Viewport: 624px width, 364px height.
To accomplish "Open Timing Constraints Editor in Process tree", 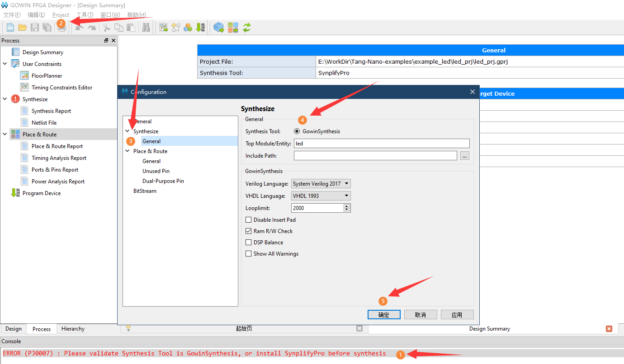I will point(61,88).
